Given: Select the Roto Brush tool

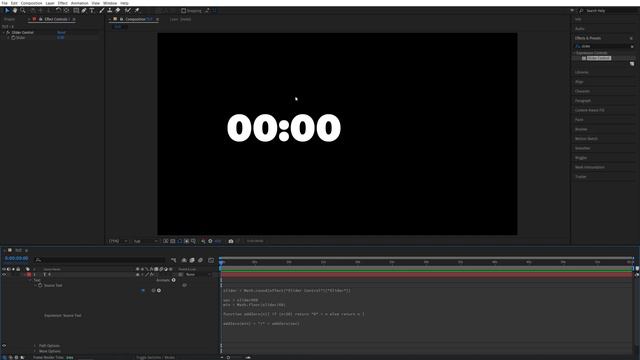Looking at the screenshot, I should click(x=128, y=11).
